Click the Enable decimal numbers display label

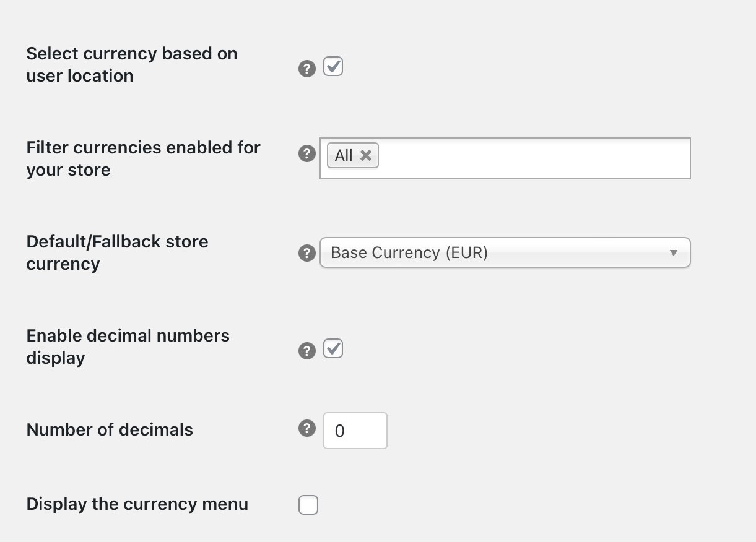[x=128, y=346]
